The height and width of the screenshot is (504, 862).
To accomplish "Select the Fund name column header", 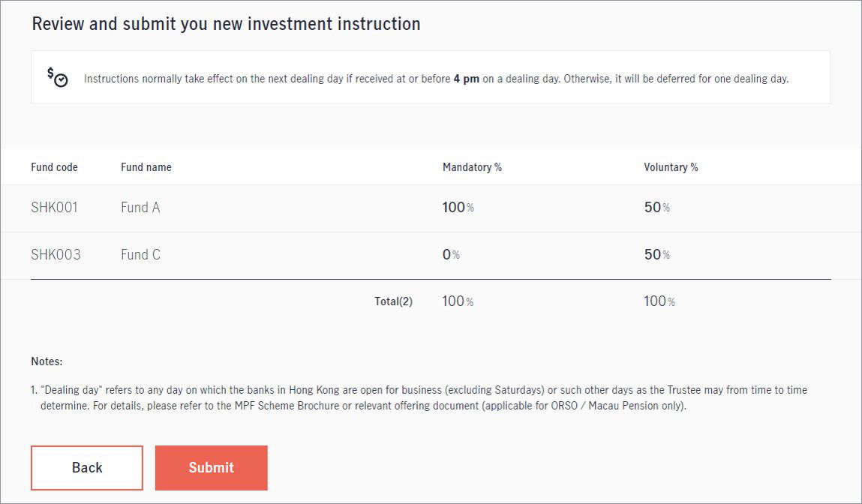I will (x=146, y=167).
